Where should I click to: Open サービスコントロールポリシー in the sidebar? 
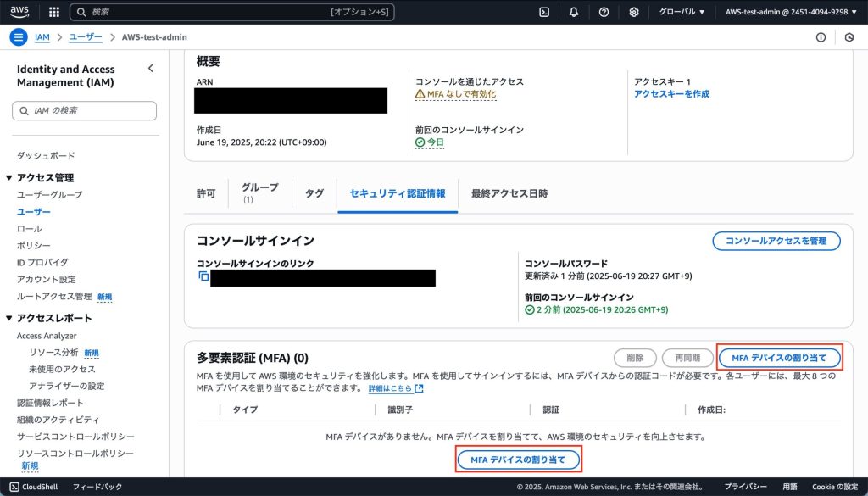point(75,437)
